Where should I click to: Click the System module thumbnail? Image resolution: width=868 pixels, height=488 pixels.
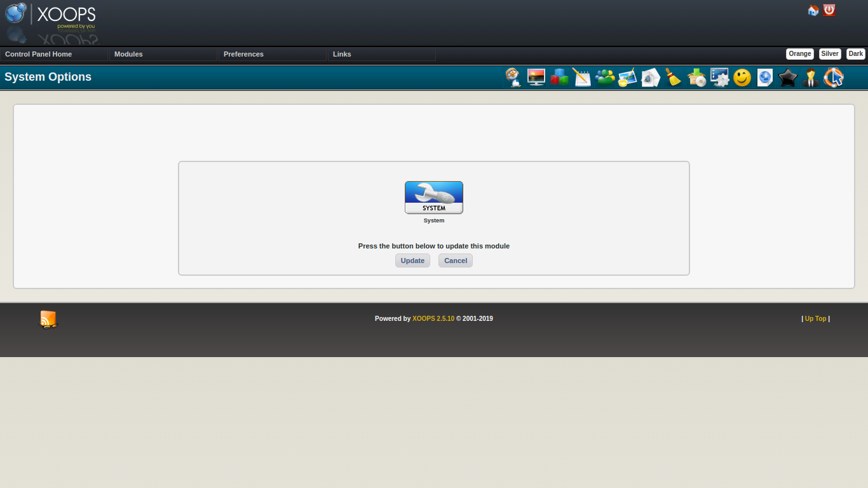coord(434,197)
